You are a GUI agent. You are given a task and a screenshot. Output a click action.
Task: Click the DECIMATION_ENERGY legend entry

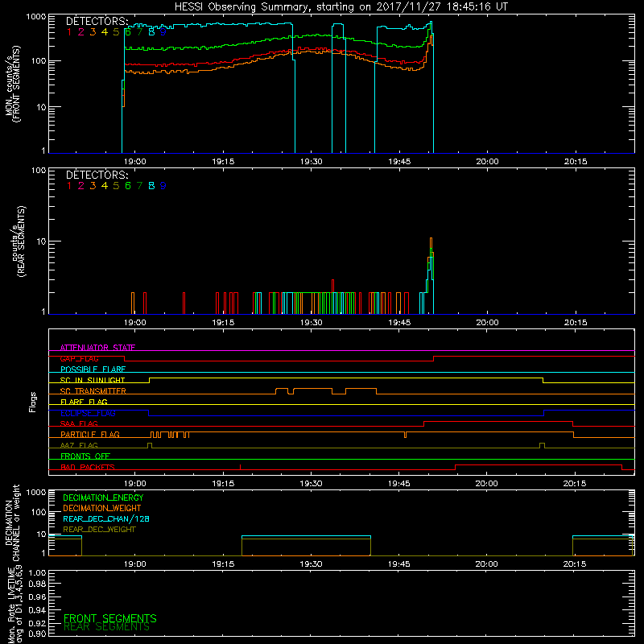103,497
